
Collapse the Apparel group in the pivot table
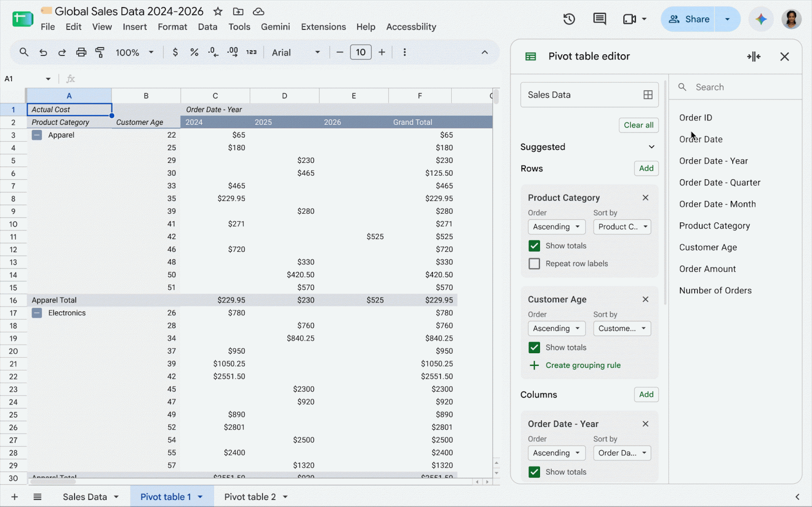(37, 135)
